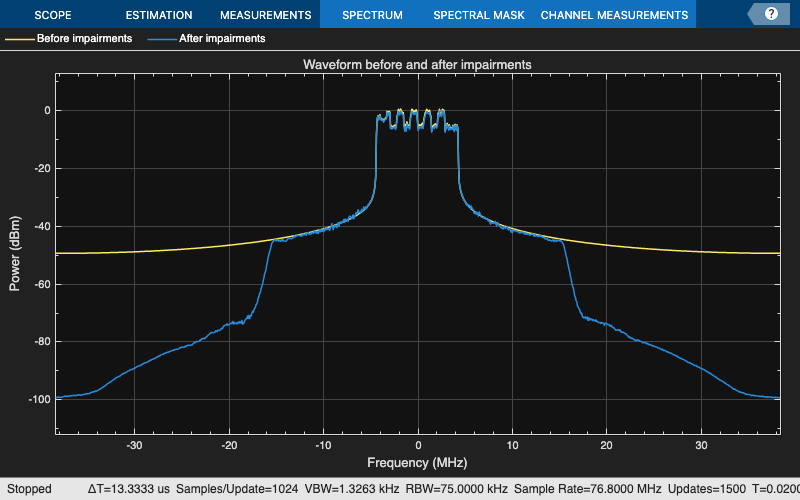Open the SPECTRAL MASK tab

(x=479, y=15)
